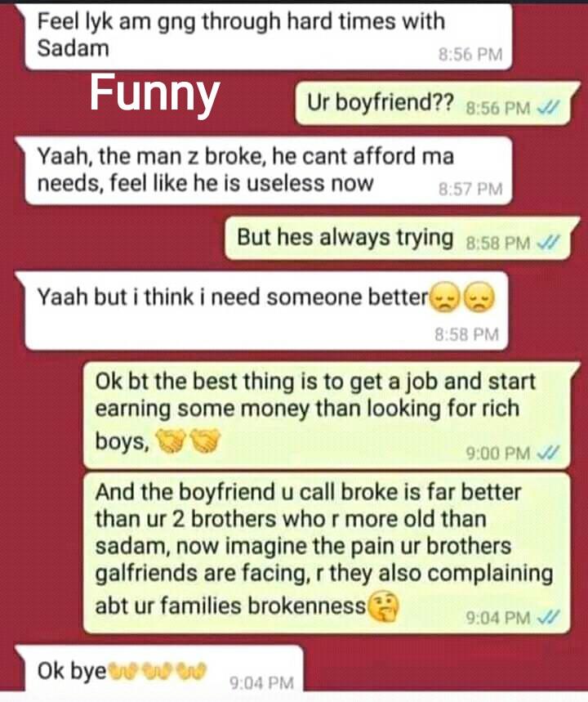Click the read ticks on the 9:04 PM sent message
Screen dimensions: 588x702
click(548, 617)
